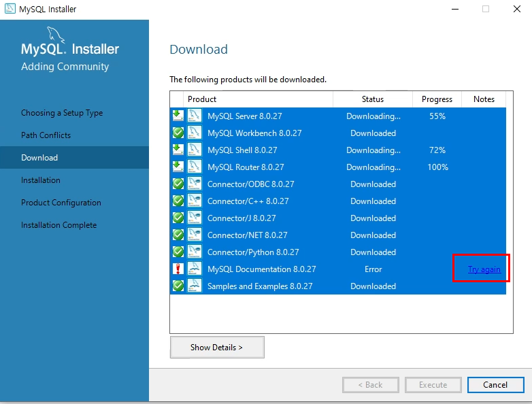Click the download status icon for MySQL Shell 8.0.27
This screenshot has width=532, height=404.
[x=178, y=150]
